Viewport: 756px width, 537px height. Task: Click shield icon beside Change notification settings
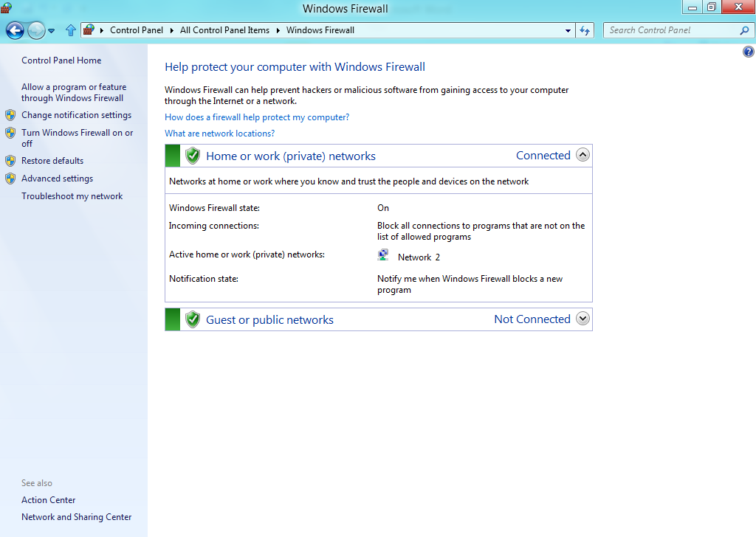pyautogui.click(x=10, y=115)
